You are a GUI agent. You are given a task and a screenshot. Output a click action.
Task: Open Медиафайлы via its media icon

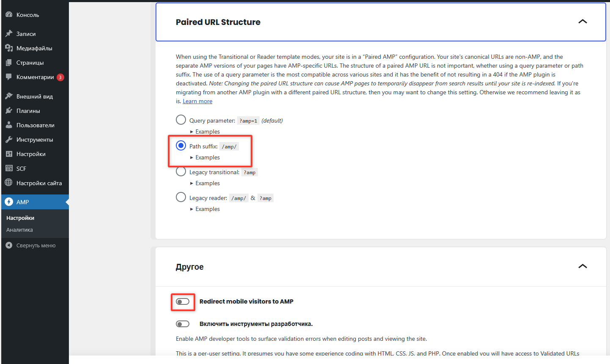tap(9, 48)
